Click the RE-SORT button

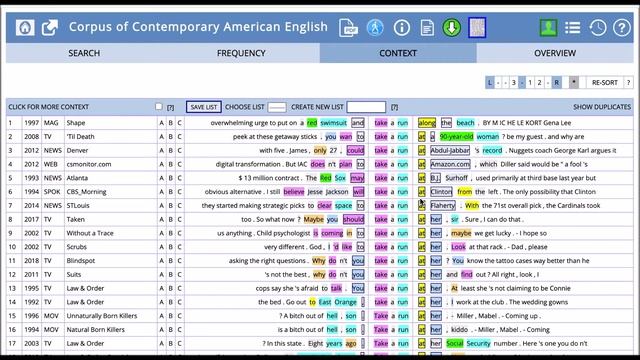pos(604,82)
